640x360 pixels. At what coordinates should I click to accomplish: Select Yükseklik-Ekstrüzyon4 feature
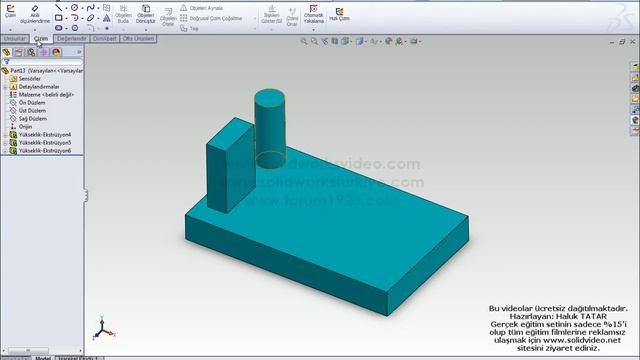44,135
